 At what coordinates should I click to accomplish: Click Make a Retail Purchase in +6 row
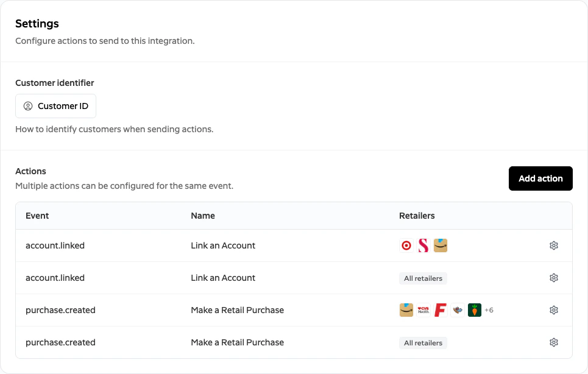[x=238, y=310]
